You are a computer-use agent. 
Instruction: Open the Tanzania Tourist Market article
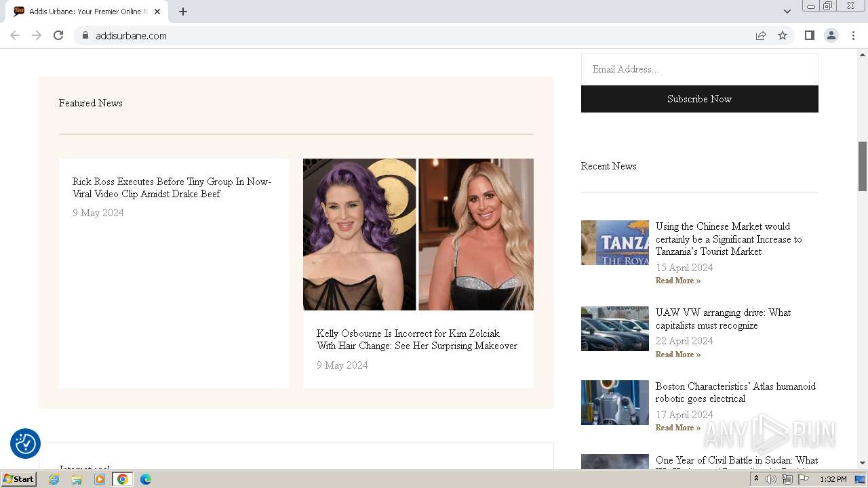[728, 239]
